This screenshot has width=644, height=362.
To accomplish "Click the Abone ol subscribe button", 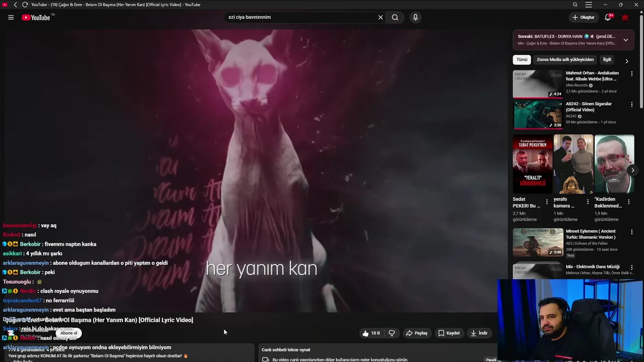I will tap(68, 333).
